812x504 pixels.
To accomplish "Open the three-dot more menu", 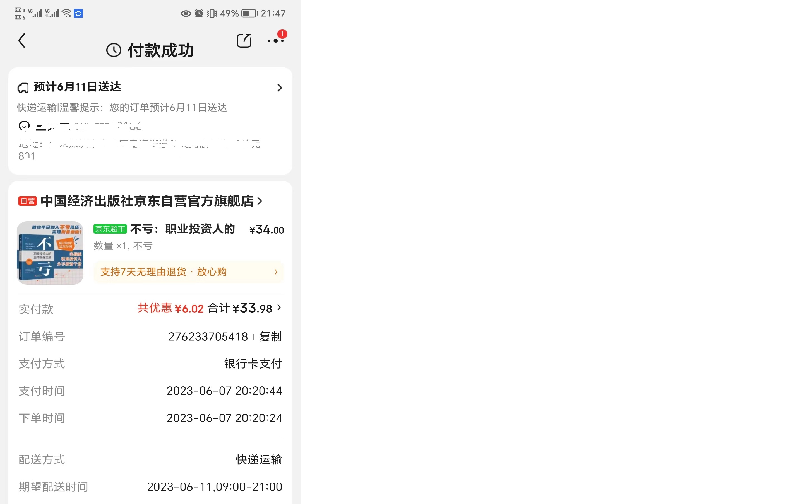I will [x=276, y=41].
